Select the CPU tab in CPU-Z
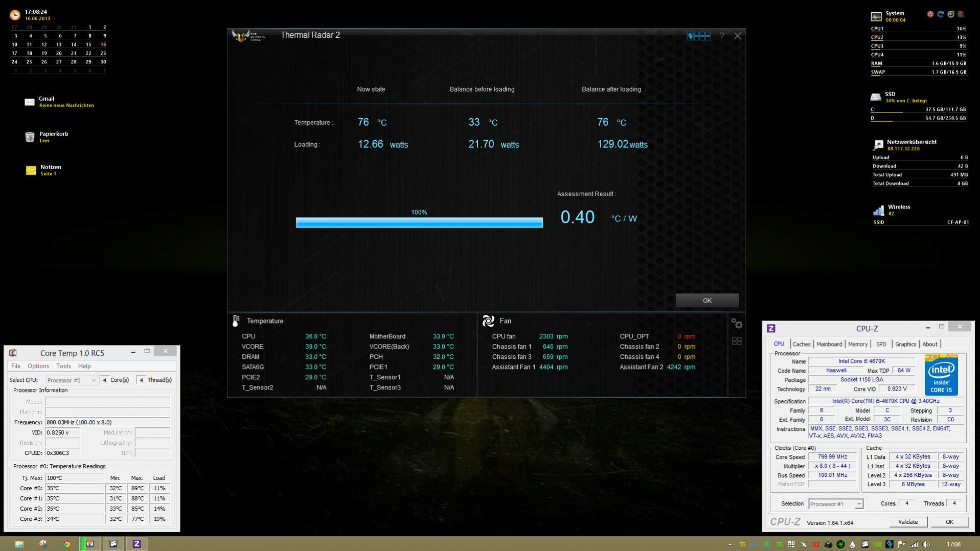The height and width of the screenshot is (551, 980). (x=779, y=344)
